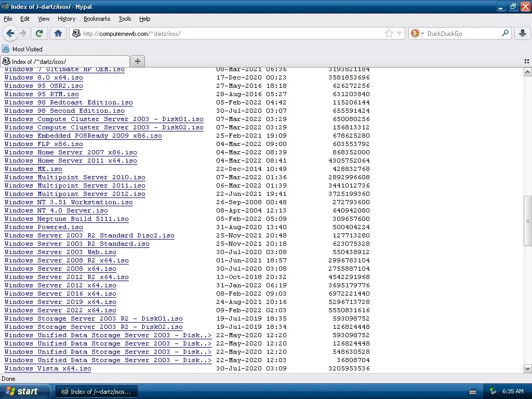Screen dimensions: 532x399
Task: Click the Windows Vista x64.iso link
Action: click(48, 368)
